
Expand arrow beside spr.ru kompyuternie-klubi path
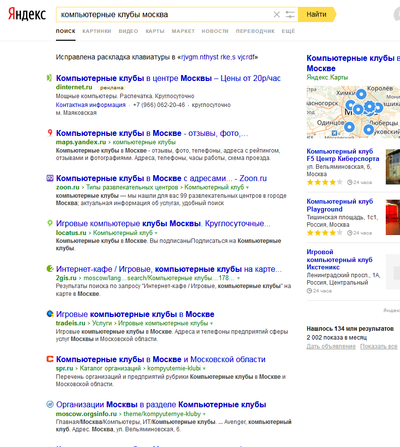204,369
